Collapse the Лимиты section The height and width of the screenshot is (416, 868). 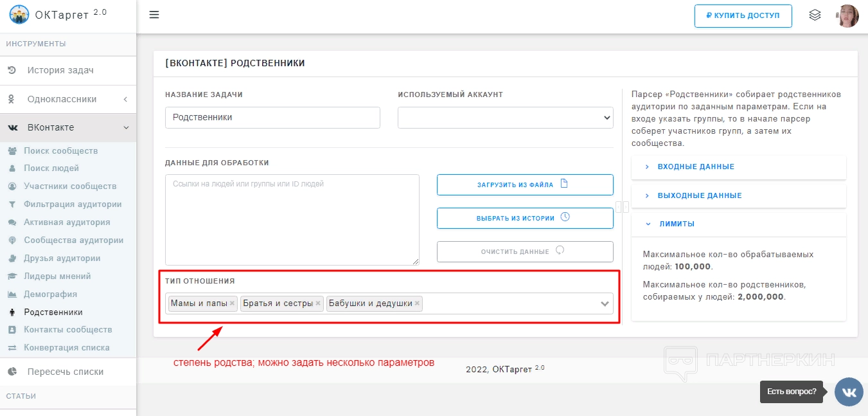click(739, 224)
